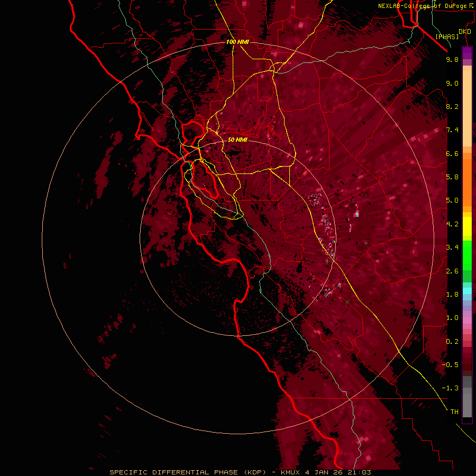Select the 2.6 scale label
This screenshot has height=476, width=476.
[x=452, y=271]
